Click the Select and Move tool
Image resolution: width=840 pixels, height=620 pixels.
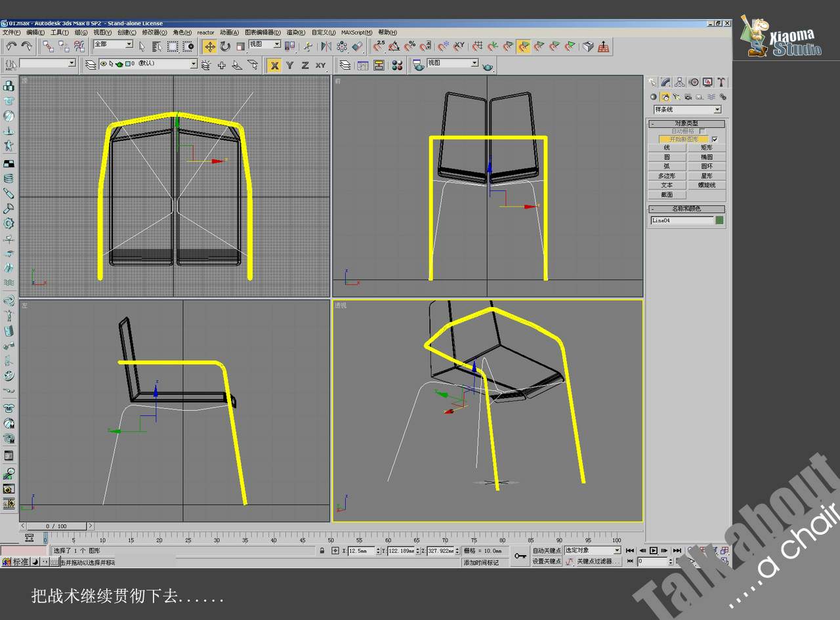[x=209, y=47]
